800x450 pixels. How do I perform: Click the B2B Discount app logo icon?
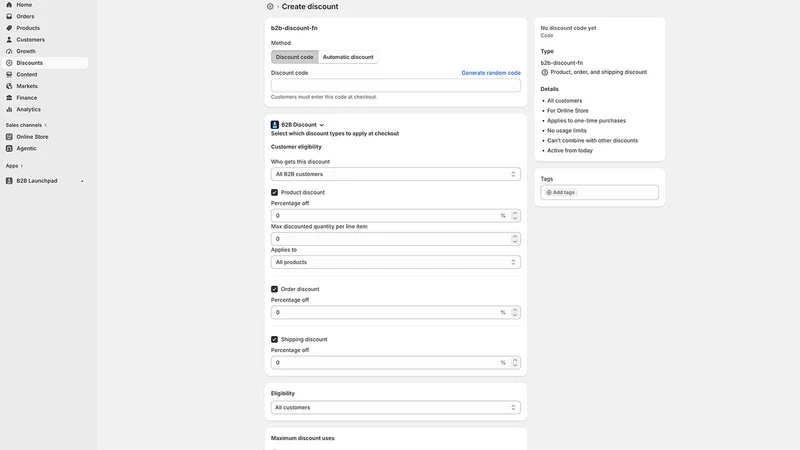coord(274,124)
